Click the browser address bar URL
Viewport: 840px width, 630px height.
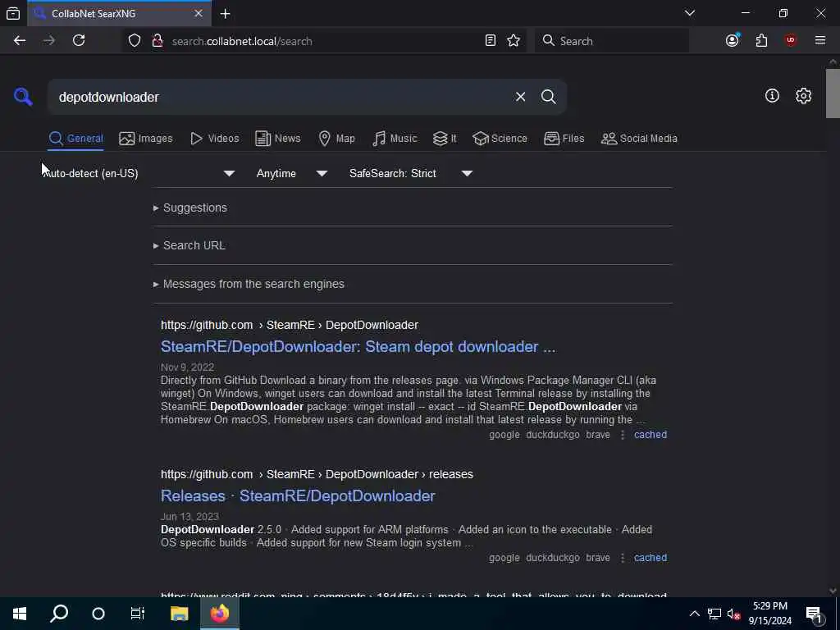(x=242, y=41)
